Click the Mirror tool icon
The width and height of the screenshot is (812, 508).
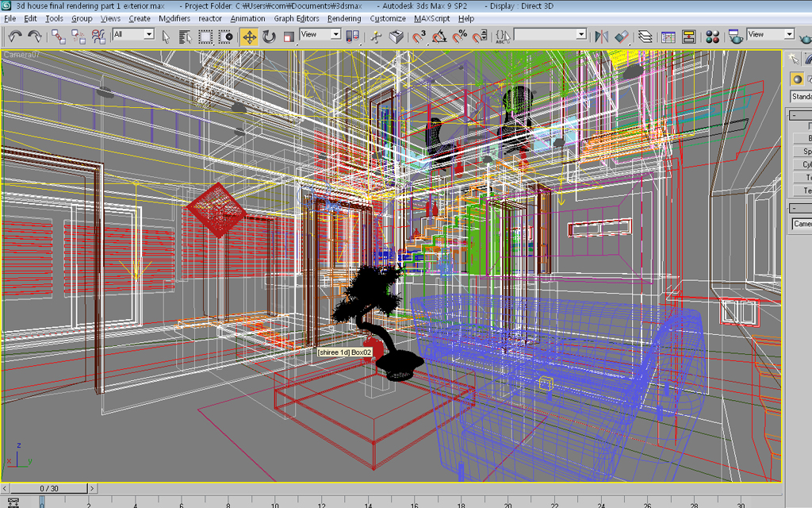click(601, 36)
